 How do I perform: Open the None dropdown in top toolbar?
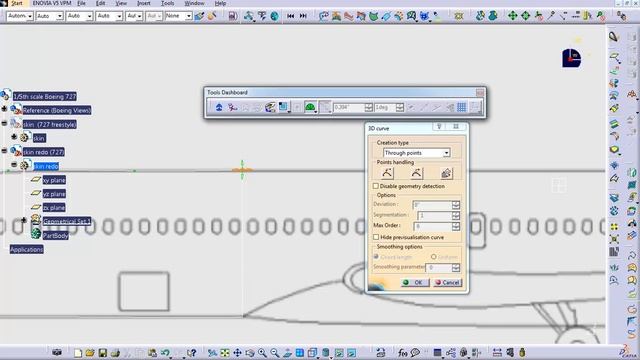point(178,16)
